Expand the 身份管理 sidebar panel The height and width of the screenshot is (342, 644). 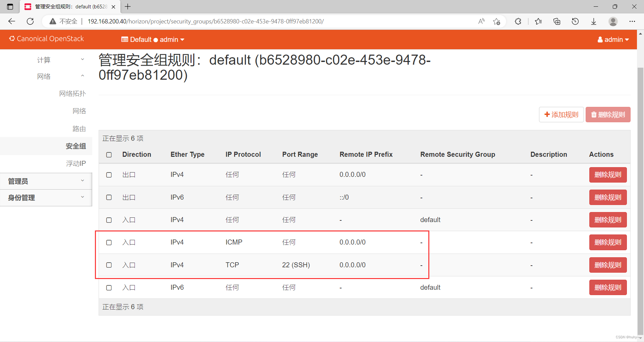click(x=46, y=198)
